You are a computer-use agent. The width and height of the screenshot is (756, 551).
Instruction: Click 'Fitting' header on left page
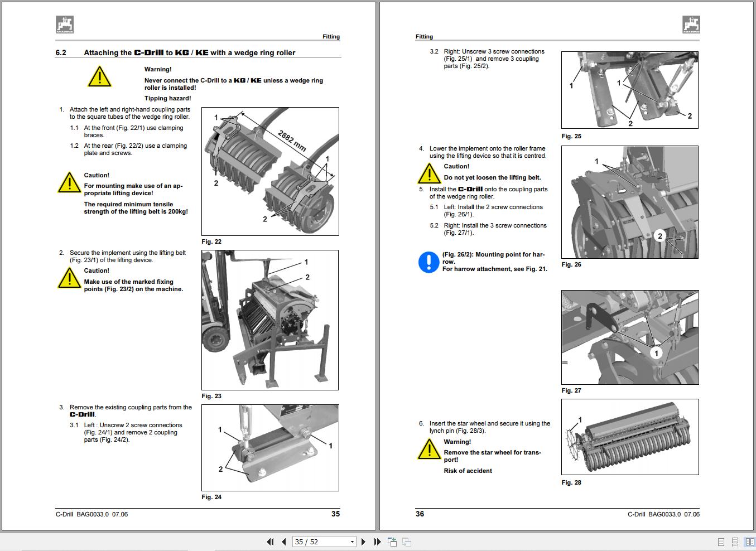point(331,36)
